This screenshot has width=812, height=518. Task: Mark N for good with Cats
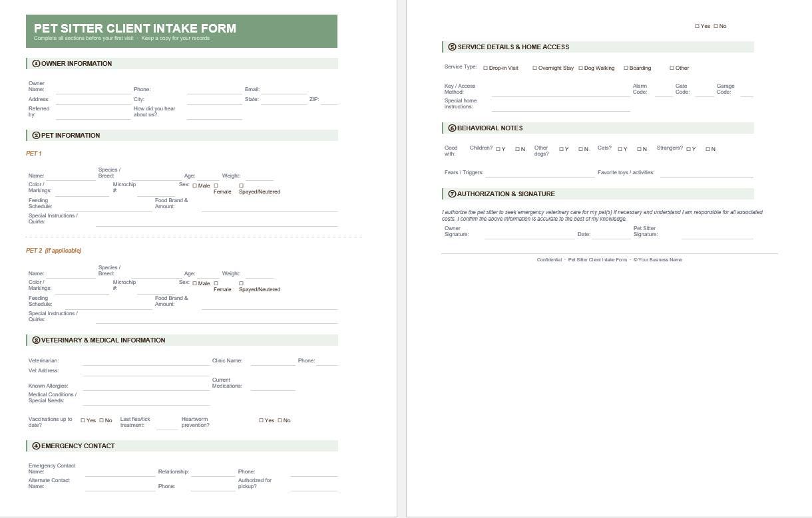(640, 149)
